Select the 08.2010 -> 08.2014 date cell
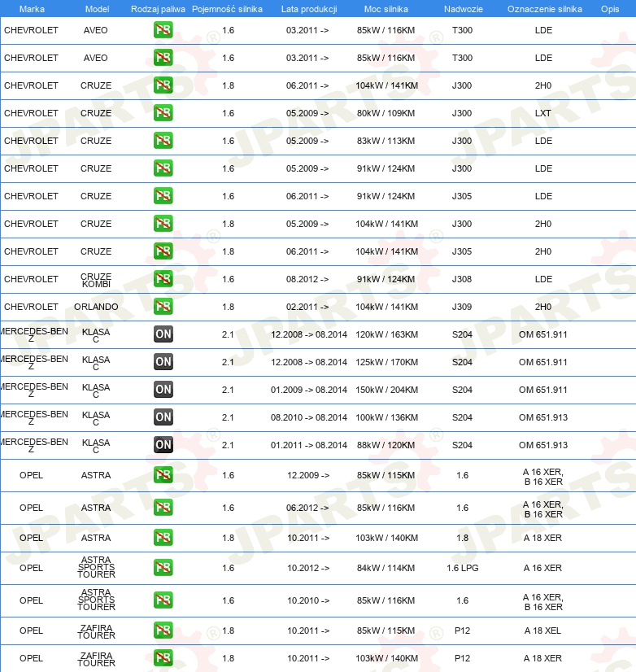The image size is (636, 672). [308, 417]
